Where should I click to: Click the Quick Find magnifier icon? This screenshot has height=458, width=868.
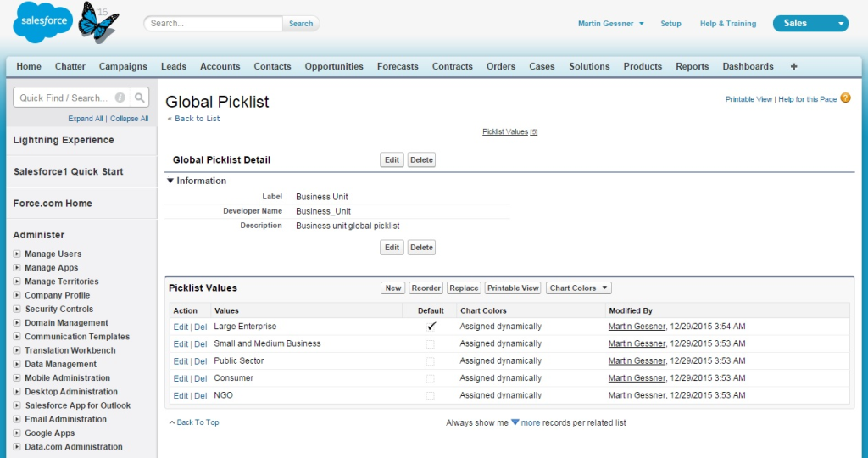[140, 98]
